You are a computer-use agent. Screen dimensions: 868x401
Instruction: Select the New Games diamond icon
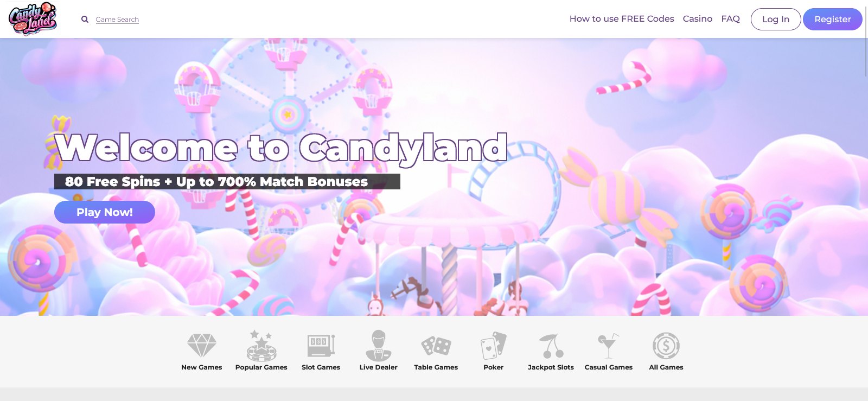pos(202,346)
